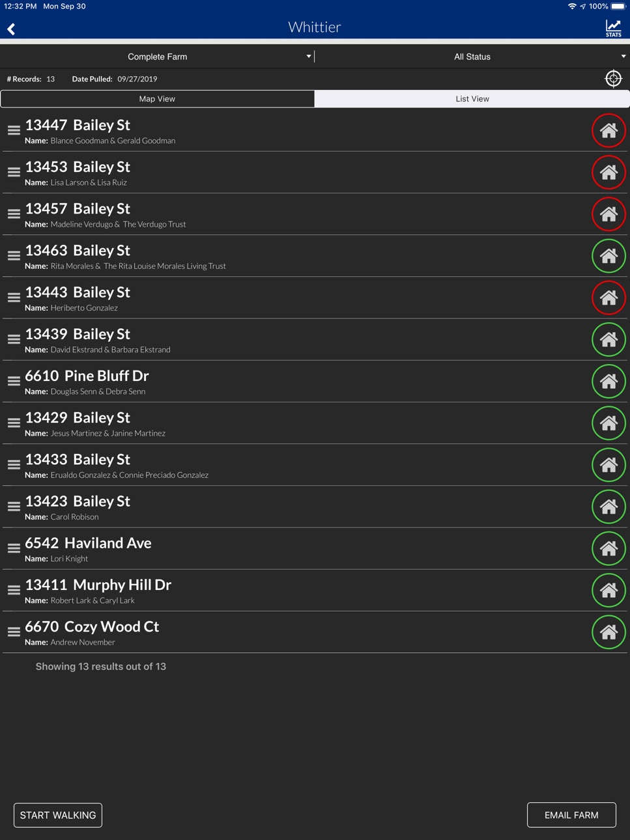Tap the EMAIL FARM button

pos(571,815)
